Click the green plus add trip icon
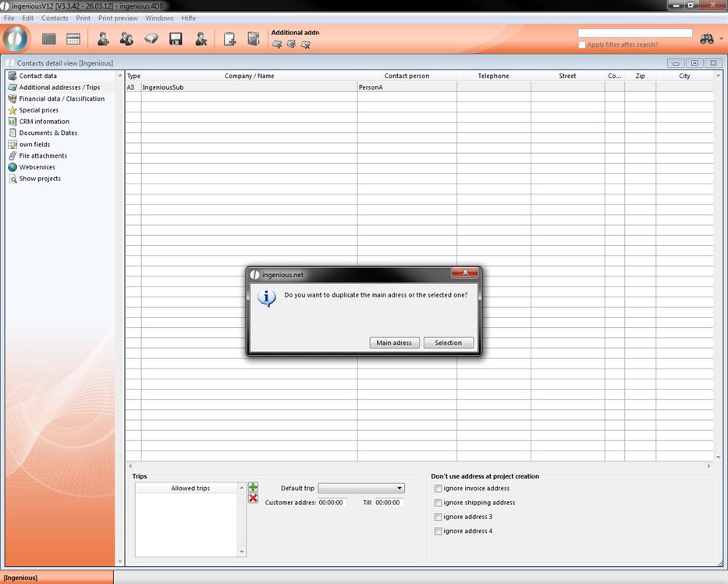728x584 pixels. [253, 487]
